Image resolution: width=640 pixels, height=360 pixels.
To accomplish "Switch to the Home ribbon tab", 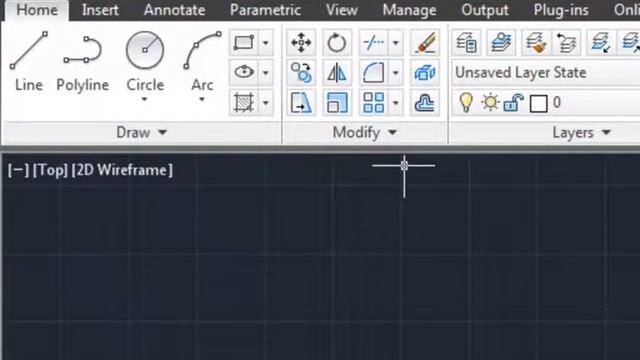I will 37,10.
